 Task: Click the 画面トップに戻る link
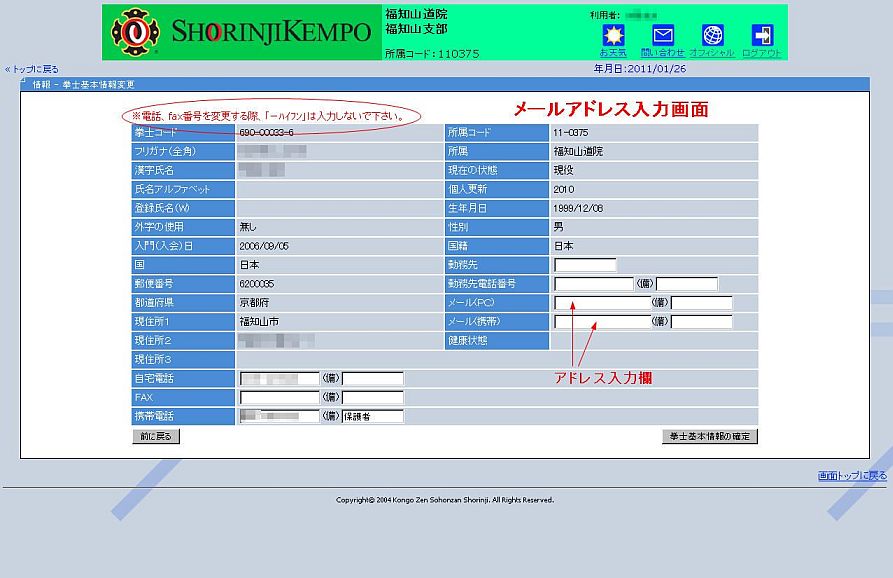pyautogui.click(x=852, y=476)
